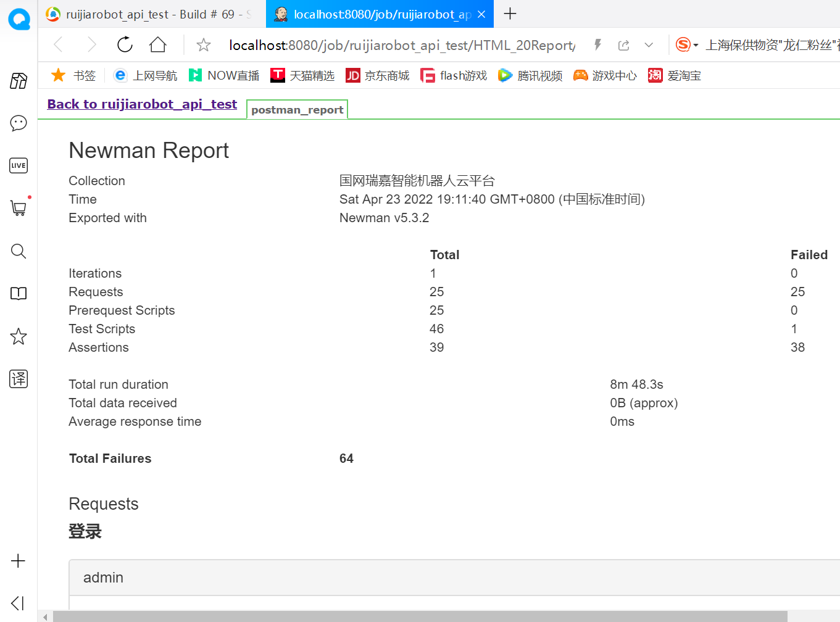Click the horizontal scrollbar thumb

coord(420,616)
